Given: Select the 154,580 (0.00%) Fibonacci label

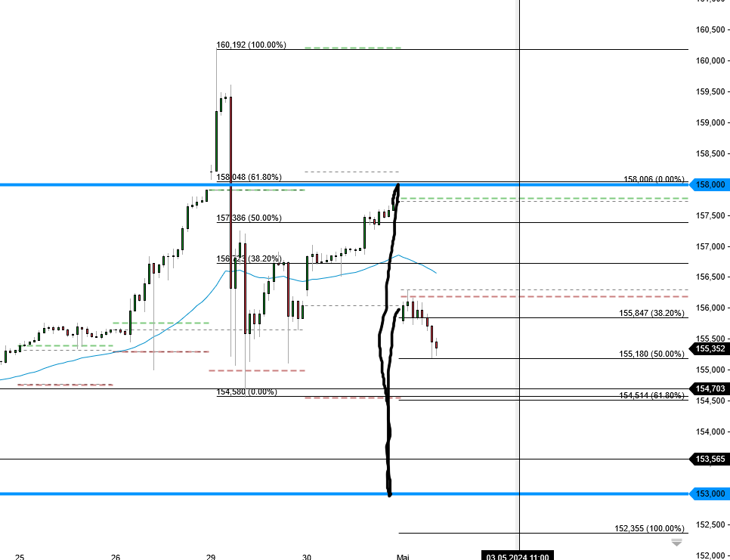Looking at the screenshot, I should [247, 393].
